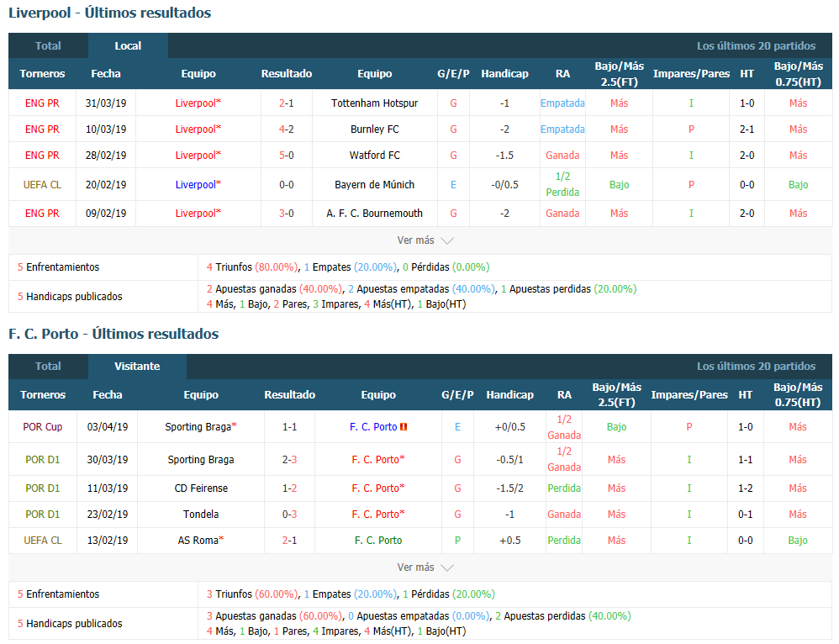Click 3 Triunfos (60.00%) Porto summary

click(x=252, y=594)
